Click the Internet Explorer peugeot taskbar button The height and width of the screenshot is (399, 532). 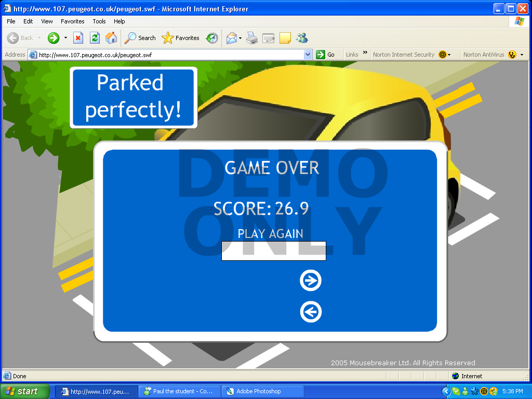click(96, 391)
